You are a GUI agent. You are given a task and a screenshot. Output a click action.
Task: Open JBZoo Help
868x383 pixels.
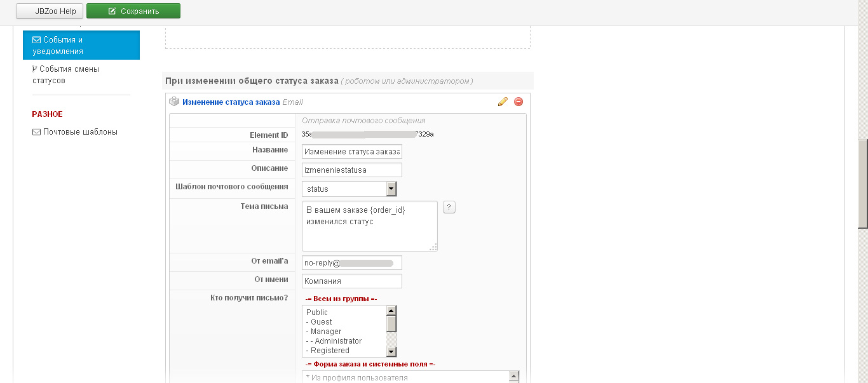50,11
